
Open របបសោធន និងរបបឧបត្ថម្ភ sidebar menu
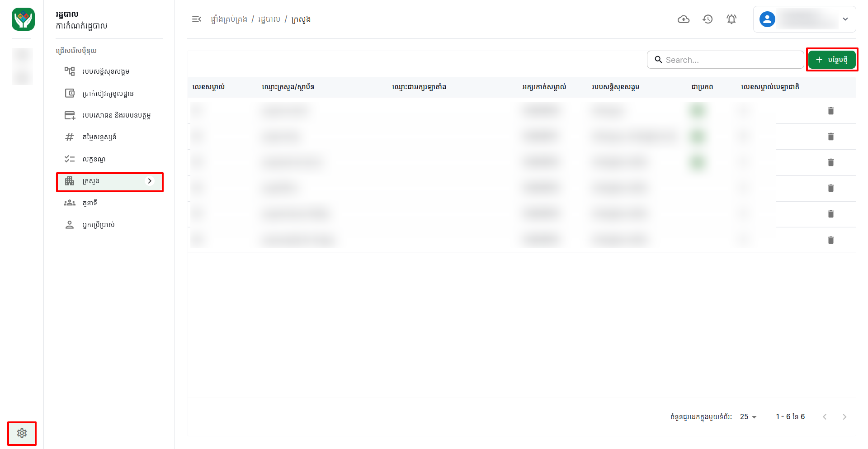(109, 115)
